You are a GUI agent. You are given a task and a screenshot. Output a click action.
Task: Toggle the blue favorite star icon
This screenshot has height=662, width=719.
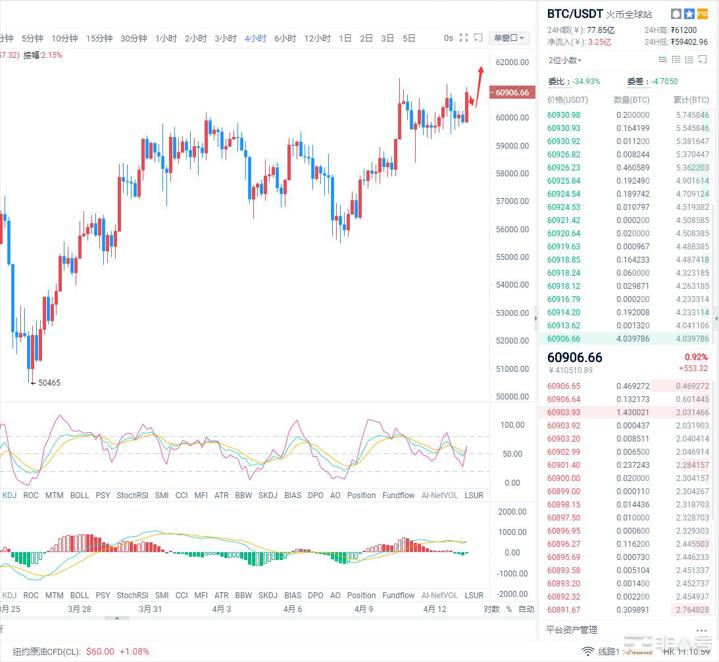(x=689, y=14)
